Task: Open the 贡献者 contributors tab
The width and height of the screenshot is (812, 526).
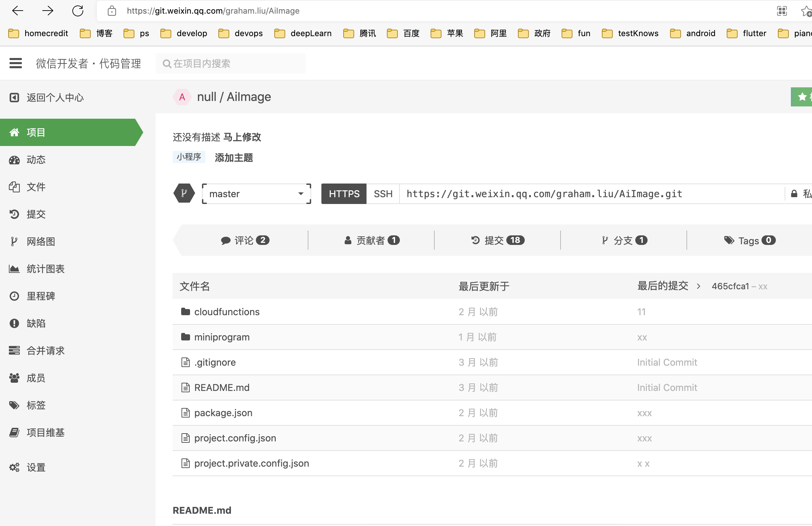Action: pos(372,240)
